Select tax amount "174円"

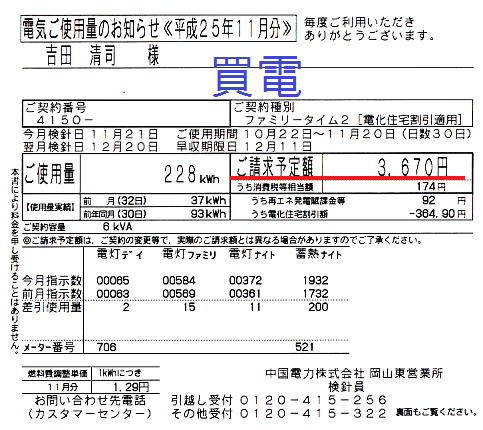coord(431,186)
